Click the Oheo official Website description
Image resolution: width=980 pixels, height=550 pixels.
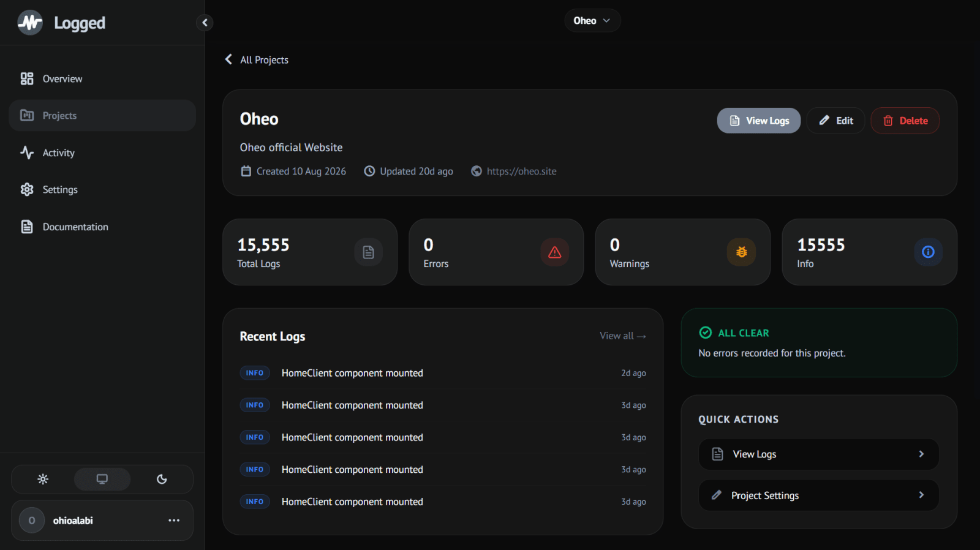pyautogui.click(x=292, y=148)
